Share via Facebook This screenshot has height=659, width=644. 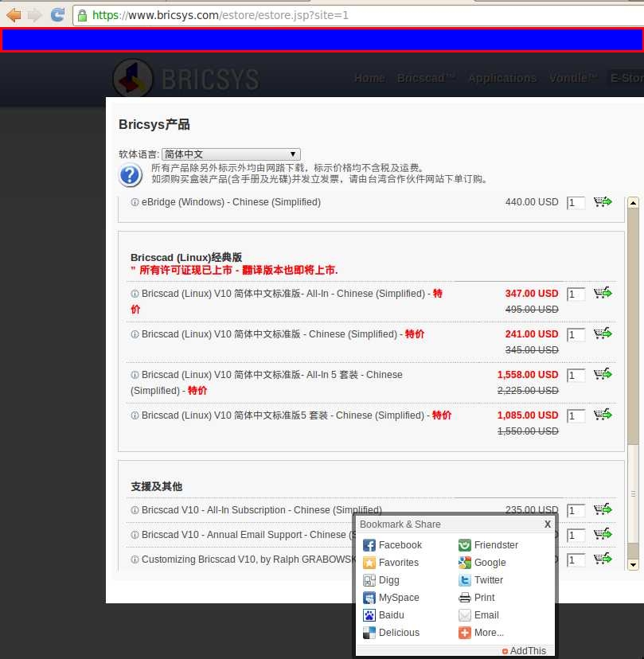point(392,545)
